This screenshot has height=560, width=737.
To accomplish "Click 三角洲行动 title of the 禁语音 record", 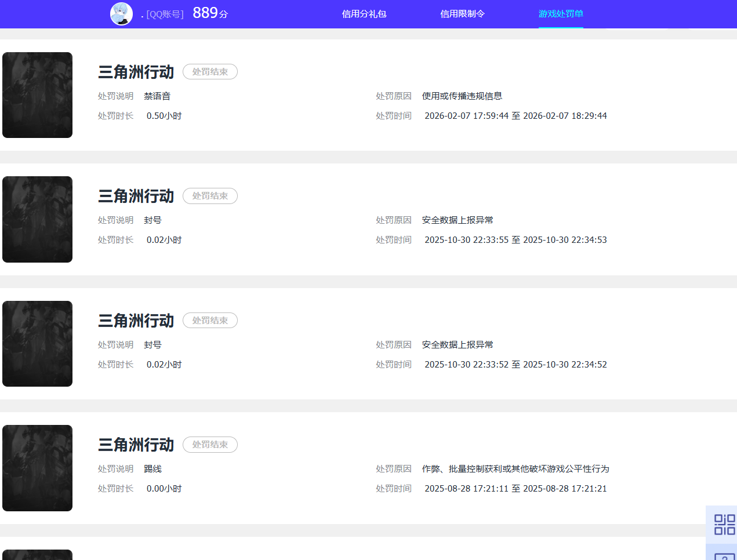I will pos(136,72).
